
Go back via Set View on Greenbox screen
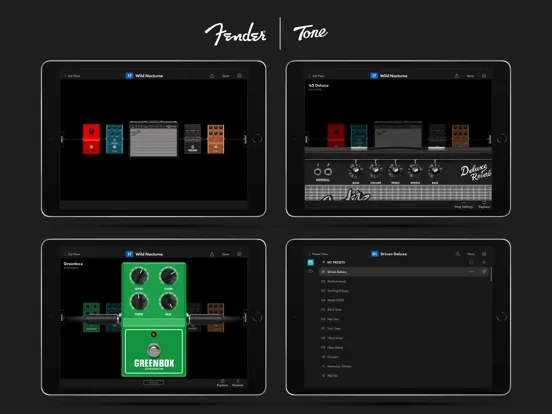coord(72,254)
